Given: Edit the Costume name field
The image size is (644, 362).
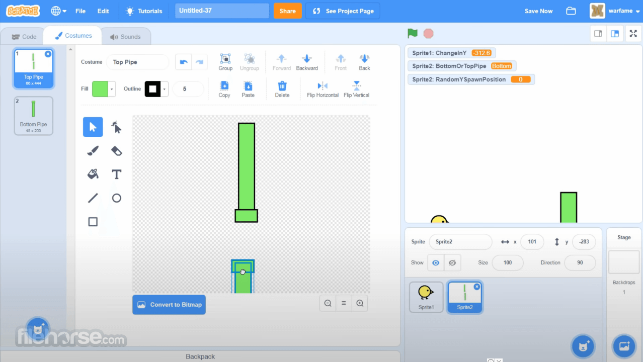Looking at the screenshot, I should point(137,62).
